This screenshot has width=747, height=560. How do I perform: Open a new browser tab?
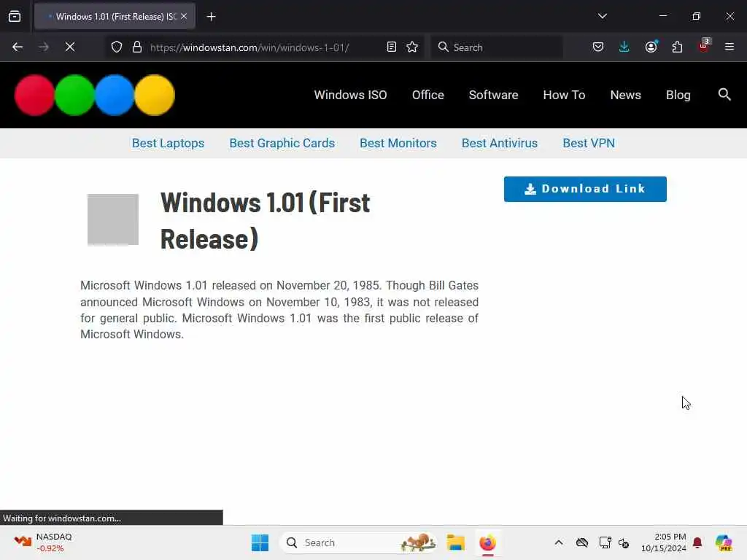[x=211, y=17]
